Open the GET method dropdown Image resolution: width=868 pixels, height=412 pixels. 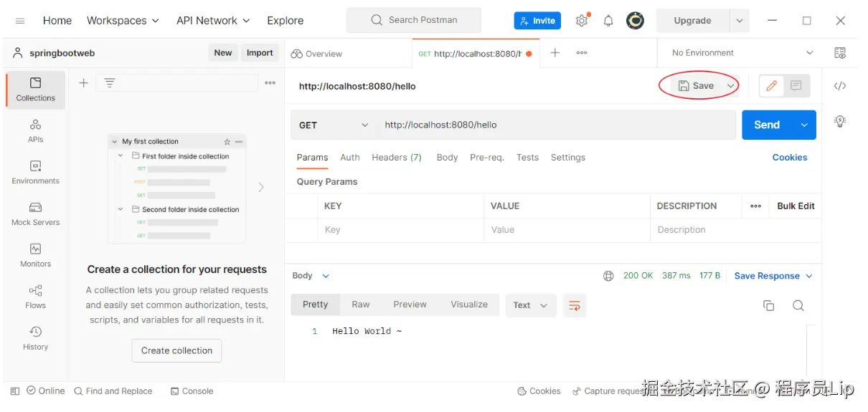334,125
